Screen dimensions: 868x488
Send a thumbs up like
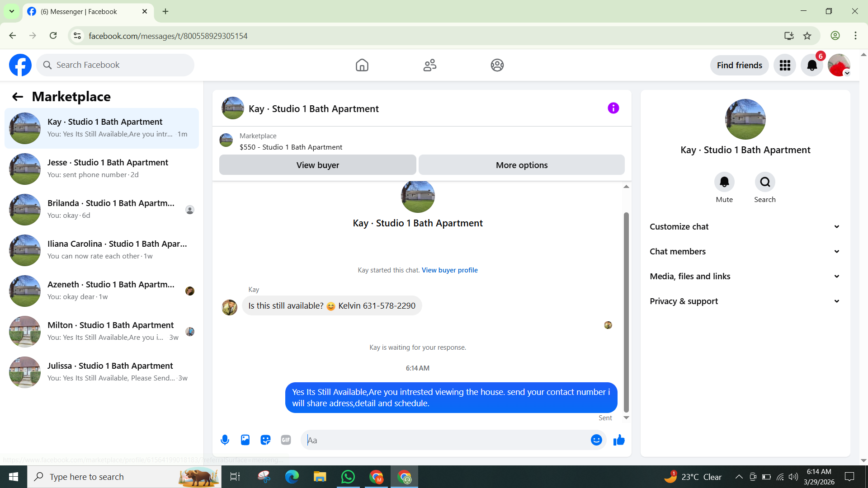pyautogui.click(x=619, y=440)
